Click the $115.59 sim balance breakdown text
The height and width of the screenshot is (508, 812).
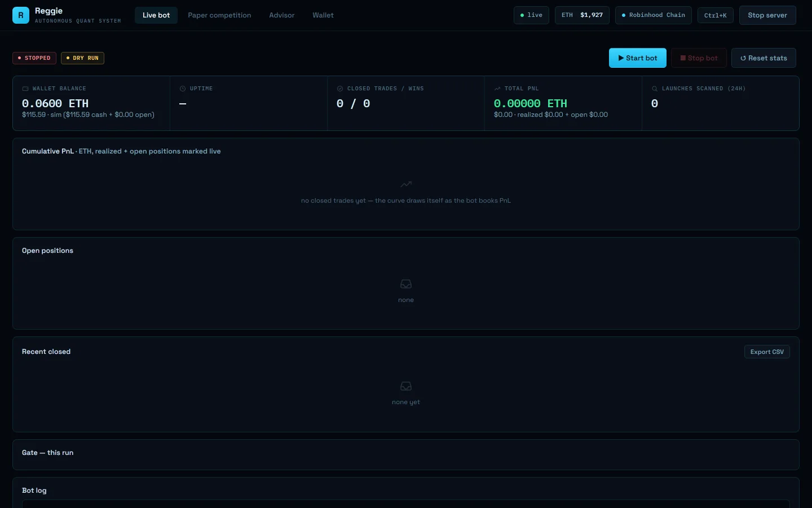(88, 115)
